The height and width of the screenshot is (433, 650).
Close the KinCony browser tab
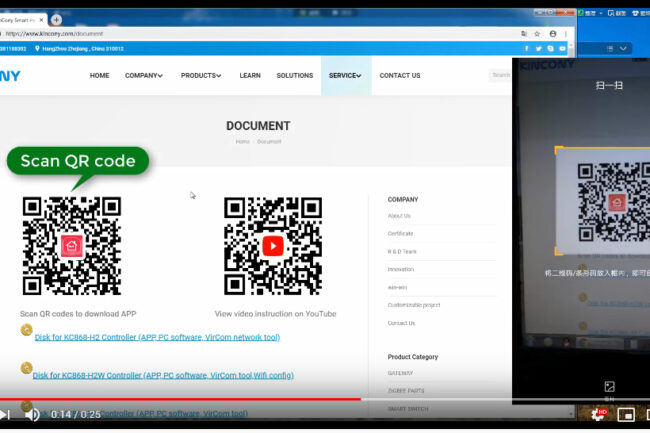[x=41, y=19]
